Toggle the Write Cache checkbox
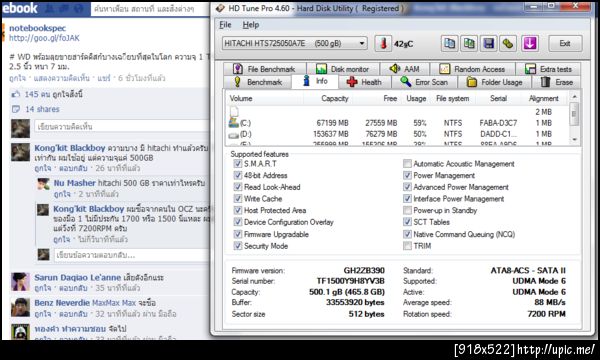 [238, 199]
